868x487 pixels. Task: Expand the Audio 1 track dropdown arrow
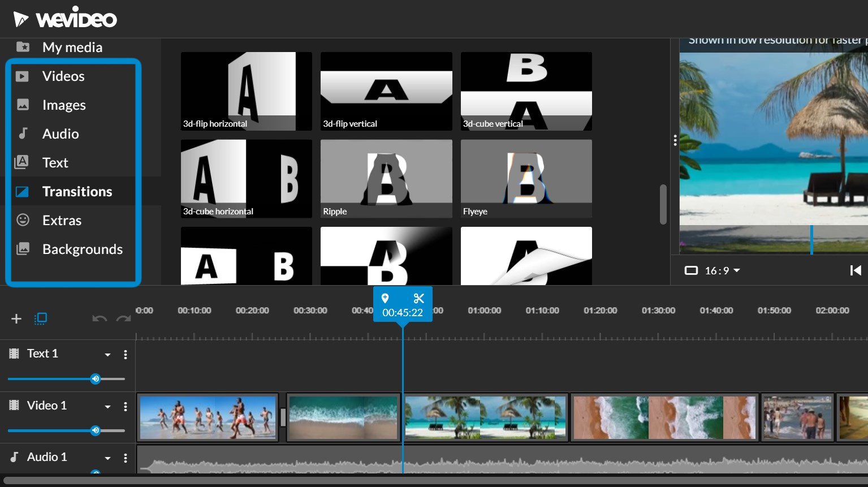[107, 458]
